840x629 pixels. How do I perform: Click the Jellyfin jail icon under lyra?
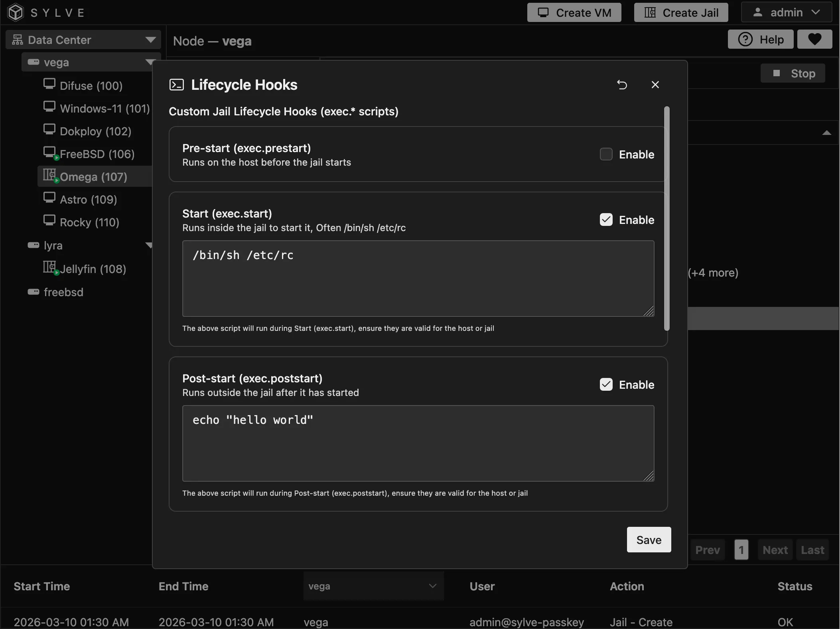click(x=49, y=268)
